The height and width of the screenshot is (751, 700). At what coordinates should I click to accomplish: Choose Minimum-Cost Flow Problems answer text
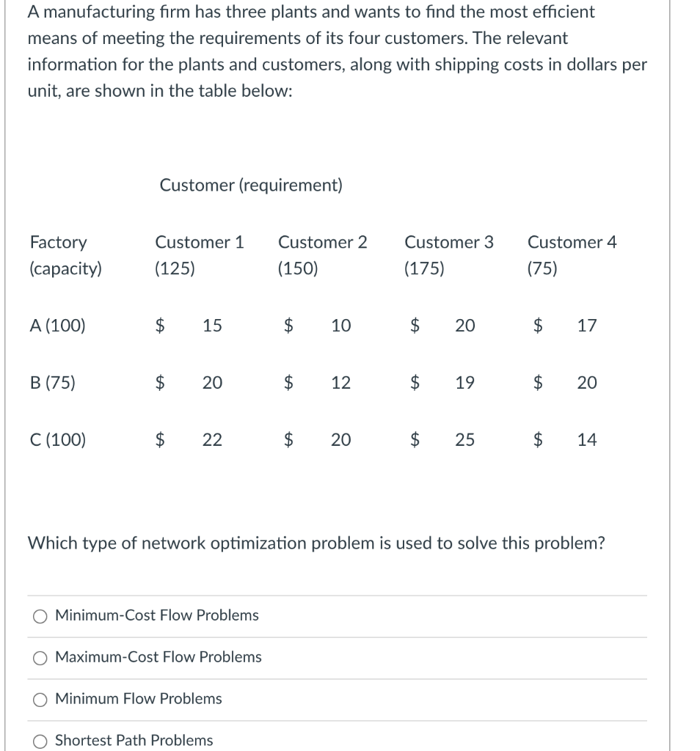[156, 616]
